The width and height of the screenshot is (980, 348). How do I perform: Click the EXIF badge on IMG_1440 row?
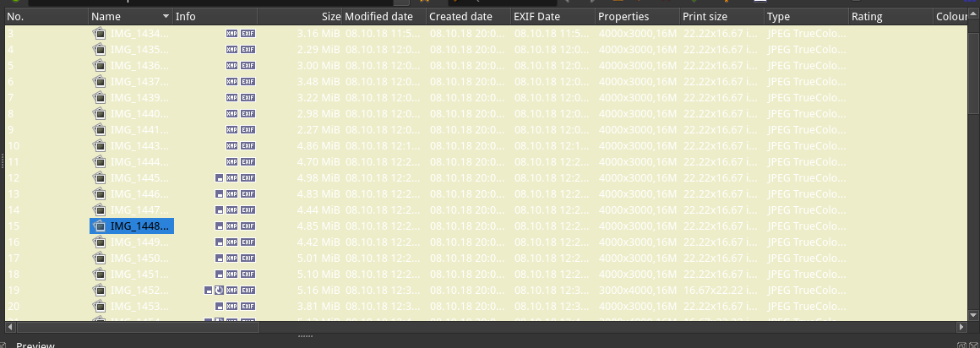(248, 113)
